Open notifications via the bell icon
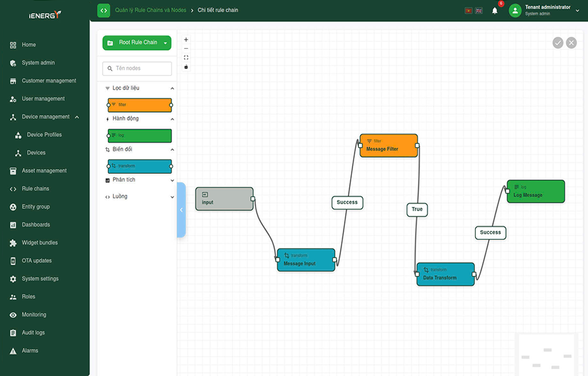The height and width of the screenshot is (376, 588). [495, 10]
